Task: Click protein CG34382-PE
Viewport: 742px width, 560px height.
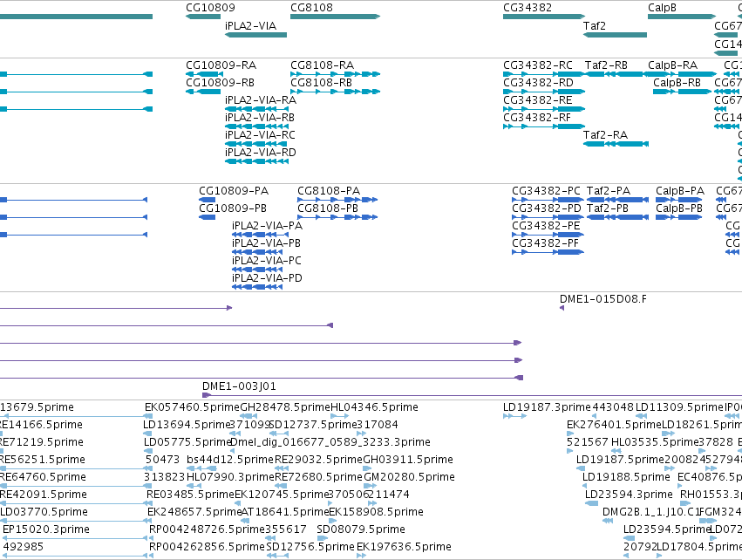Action: 546,226
